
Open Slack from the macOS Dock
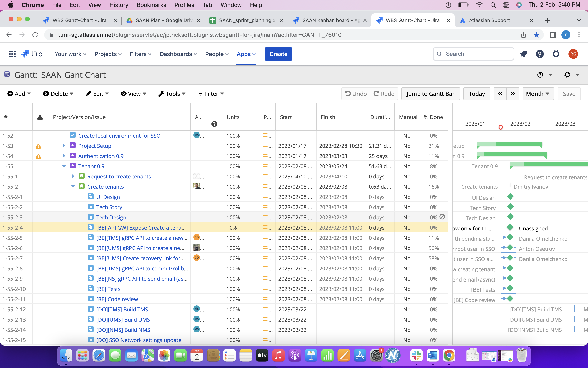pyautogui.click(x=416, y=356)
